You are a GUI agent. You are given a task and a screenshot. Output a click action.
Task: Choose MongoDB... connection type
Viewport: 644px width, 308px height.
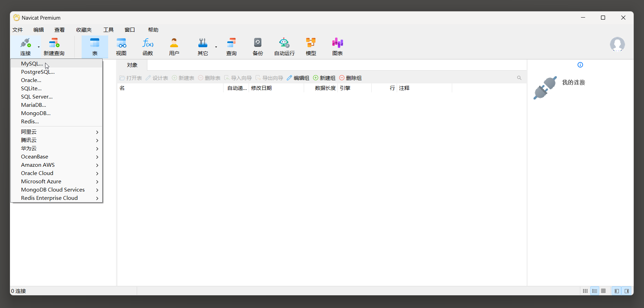click(x=56, y=113)
